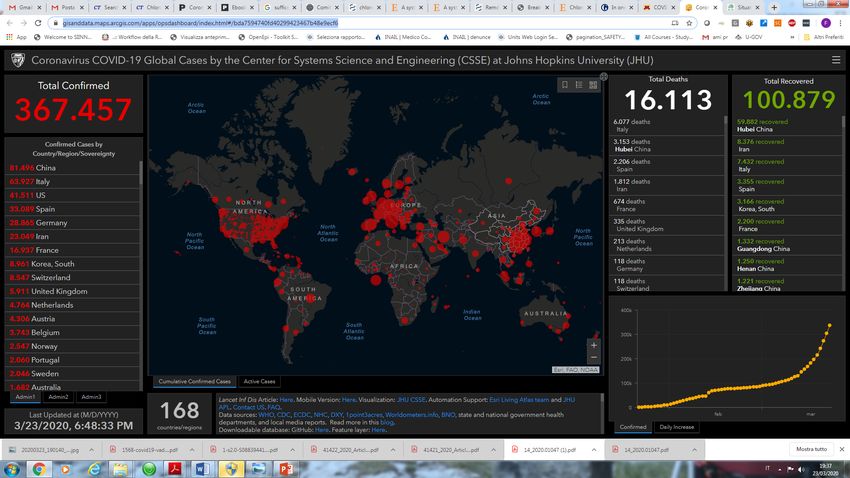This screenshot has height=478, width=850.
Task: Show hidden system tray icons arrow
Action: point(780,469)
